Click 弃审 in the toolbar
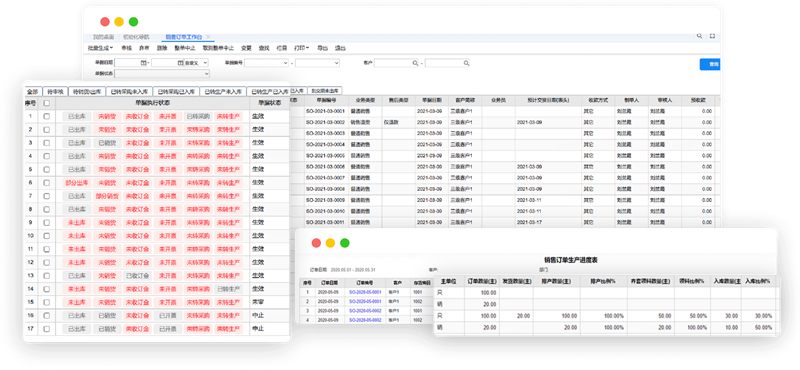 pyautogui.click(x=144, y=48)
